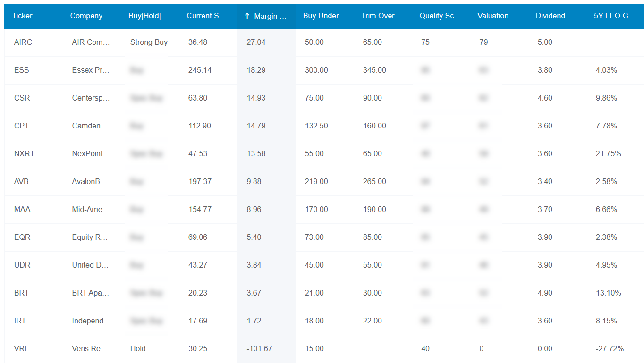Select the 18.29 margin value
The image size is (644, 364).
pos(256,70)
